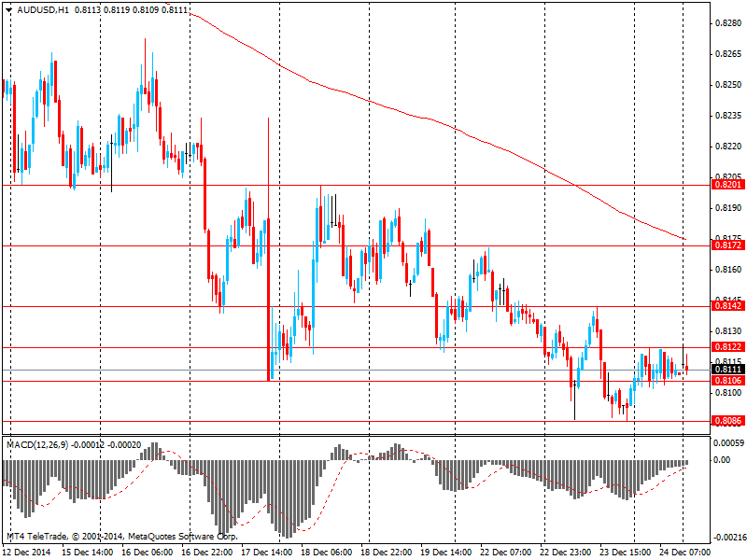This screenshot has width=747, height=560.
Task: Select the 0.8122 level price tag
Action: (x=727, y=347)
